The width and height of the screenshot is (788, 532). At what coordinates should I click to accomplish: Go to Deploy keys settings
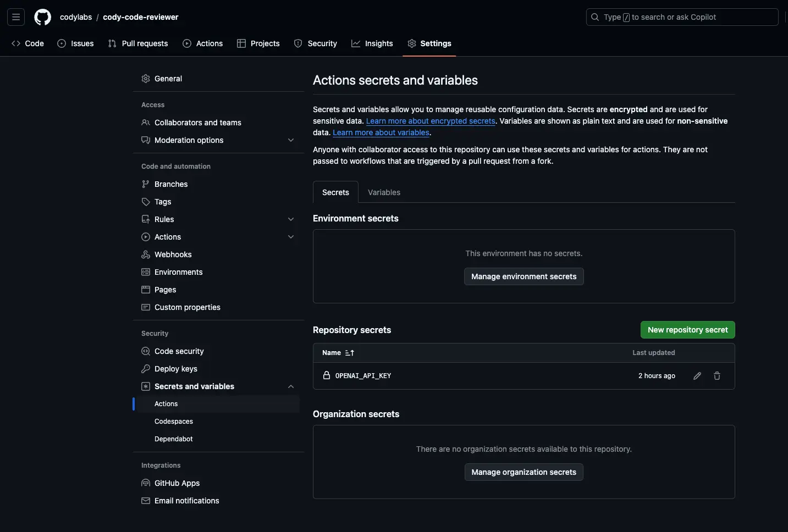[175, 369]
